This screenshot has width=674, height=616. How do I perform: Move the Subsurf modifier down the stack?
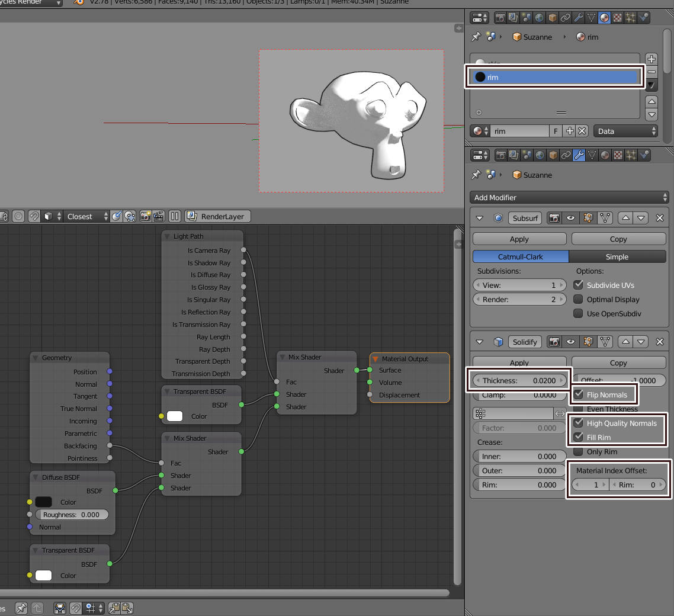click(641, 219)
